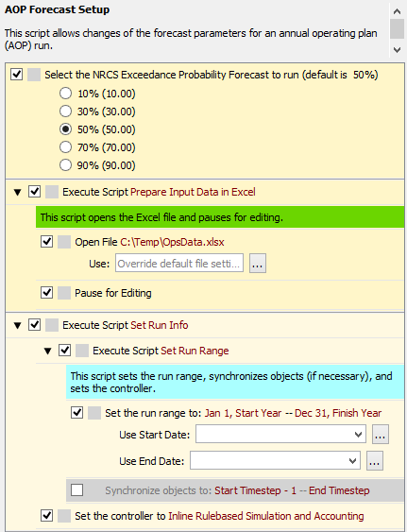Viewport: 407px width, 532px height.
Task: Click gray status square beside Set the run range
Action: pyautogui.click(x=94, y=413)
